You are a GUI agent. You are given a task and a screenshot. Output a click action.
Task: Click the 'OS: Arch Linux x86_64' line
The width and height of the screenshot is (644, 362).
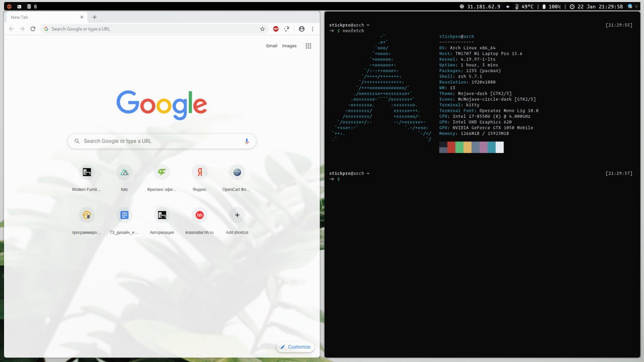[x=467, y=48]
